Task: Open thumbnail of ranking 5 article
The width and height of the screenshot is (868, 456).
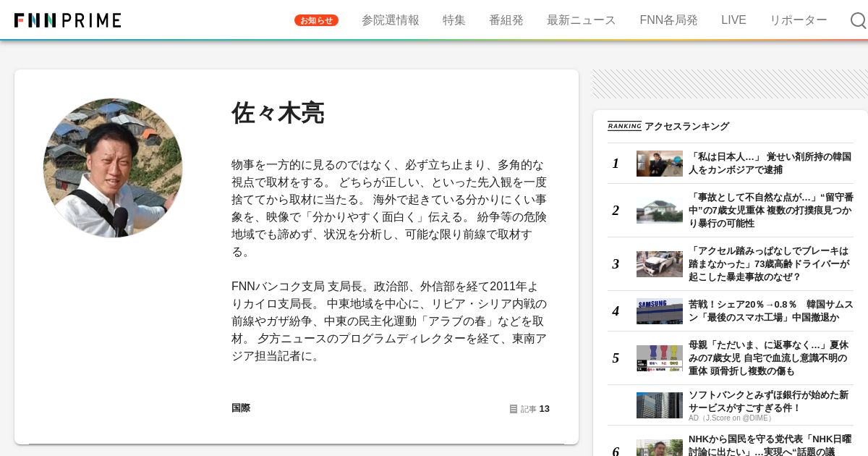Action: tap(660, 358)
